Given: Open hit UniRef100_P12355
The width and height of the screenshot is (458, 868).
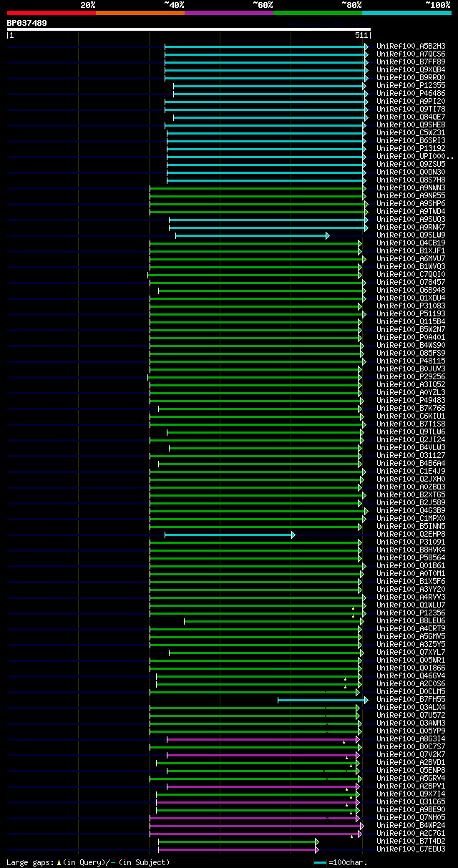Looking at the screenshot, I should (411, 86).
